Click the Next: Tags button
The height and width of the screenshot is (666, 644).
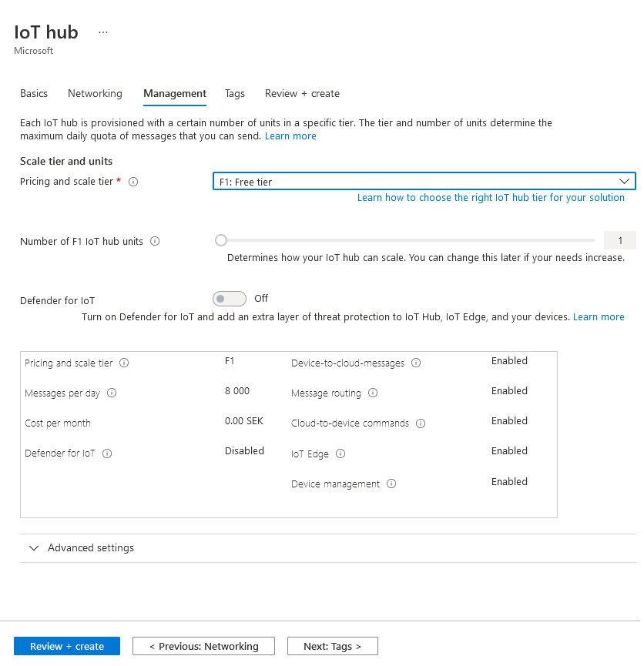pos(332,646)
